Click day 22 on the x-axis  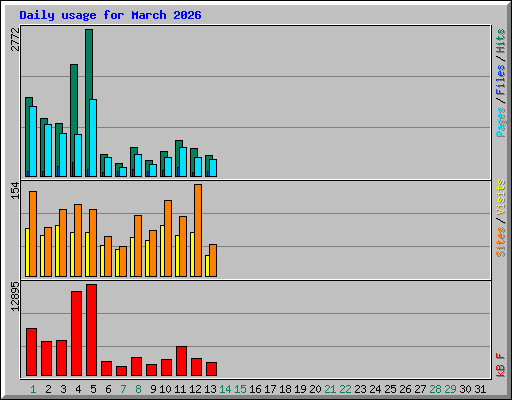pos(345,389)
